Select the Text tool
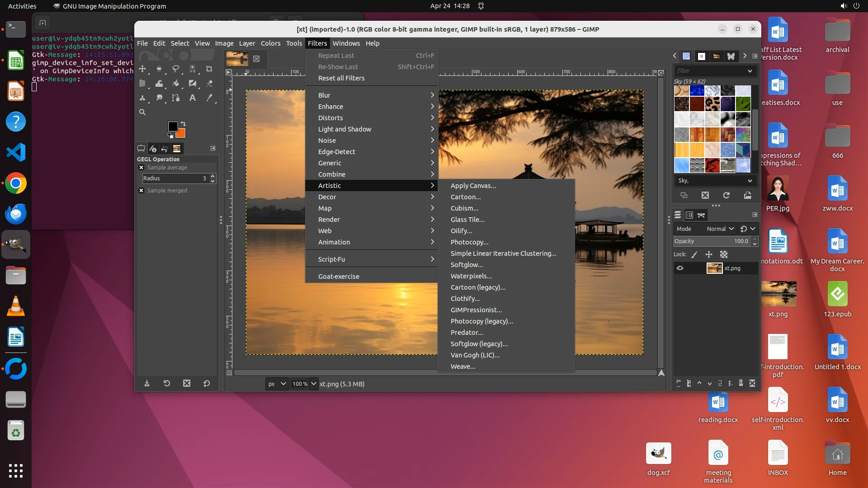 [193, 98]
